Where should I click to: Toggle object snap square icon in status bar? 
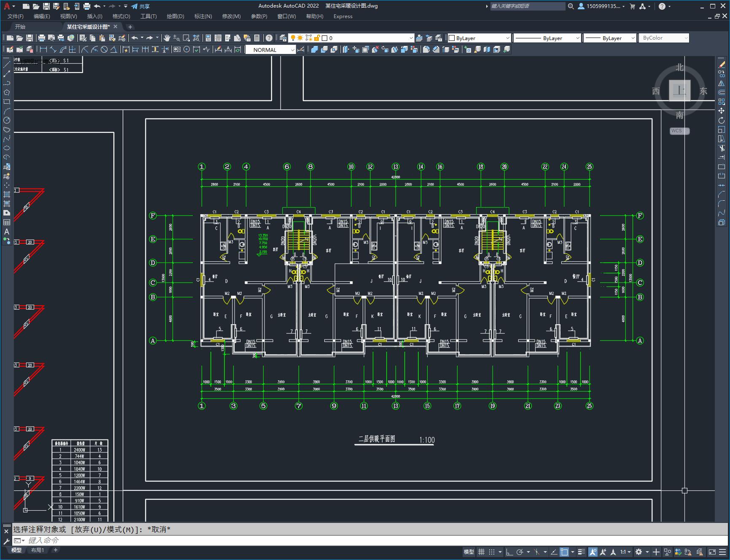coord(564,552)
